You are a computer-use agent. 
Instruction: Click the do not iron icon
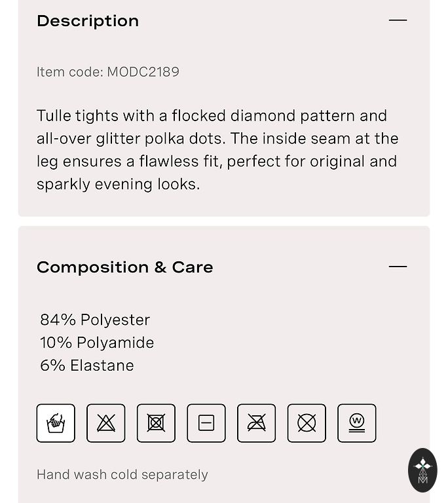[256, 423]
